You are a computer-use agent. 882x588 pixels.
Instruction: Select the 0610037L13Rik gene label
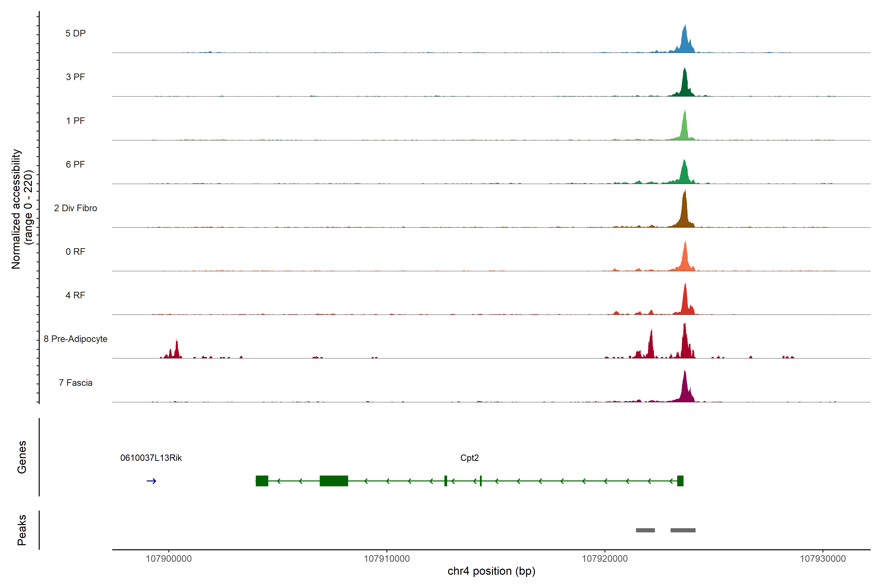(151, 458)
